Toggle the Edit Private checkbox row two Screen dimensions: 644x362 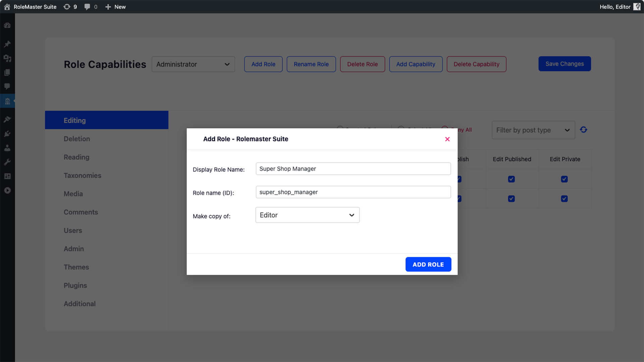(x=565, y=198)
